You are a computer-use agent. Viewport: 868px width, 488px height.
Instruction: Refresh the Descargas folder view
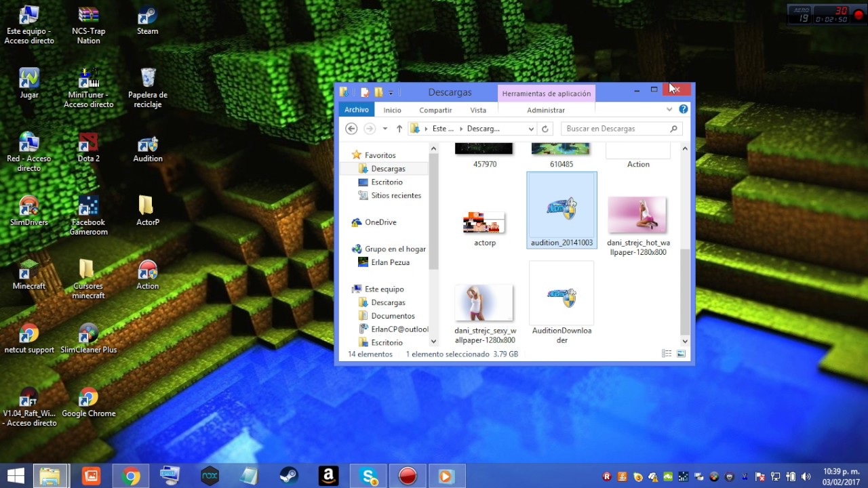point(545,129)
